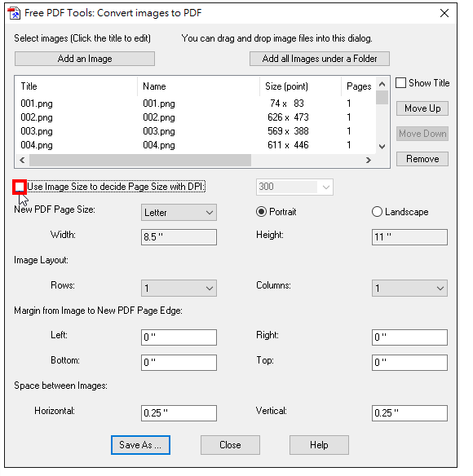Select the Portrait orientation option
Screen dimensions: 473x476
261,212
